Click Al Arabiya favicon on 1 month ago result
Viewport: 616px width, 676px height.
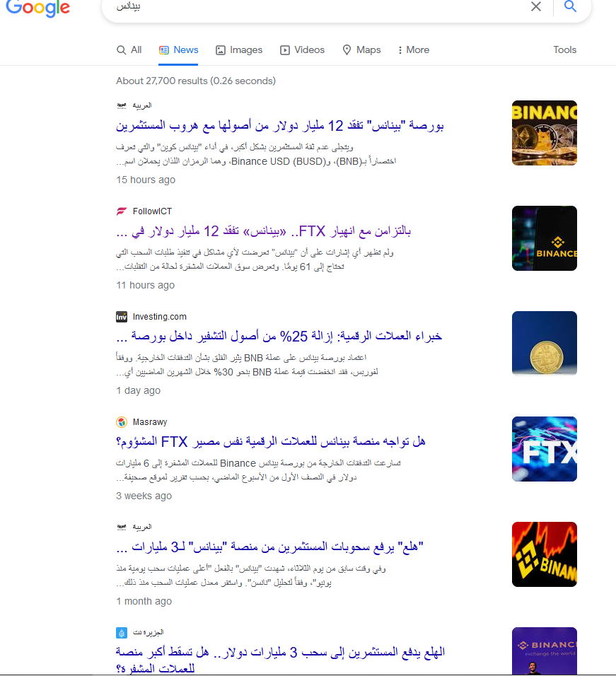click(x=122, y=528)
